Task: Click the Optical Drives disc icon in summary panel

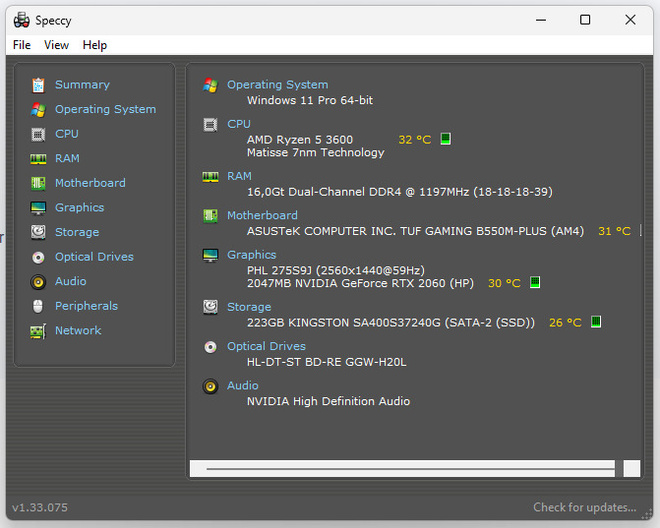Action: [x=210, y=347]
